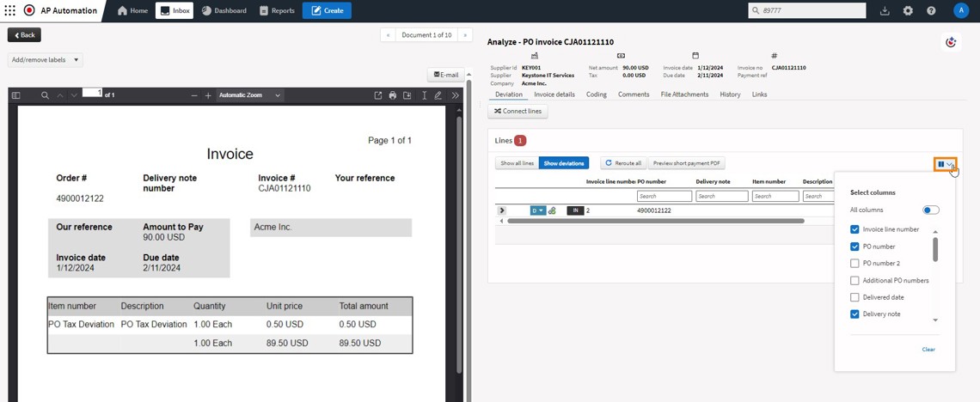Check the PO number 2 checkbox

pyautogui.click(x=854, y=264)
